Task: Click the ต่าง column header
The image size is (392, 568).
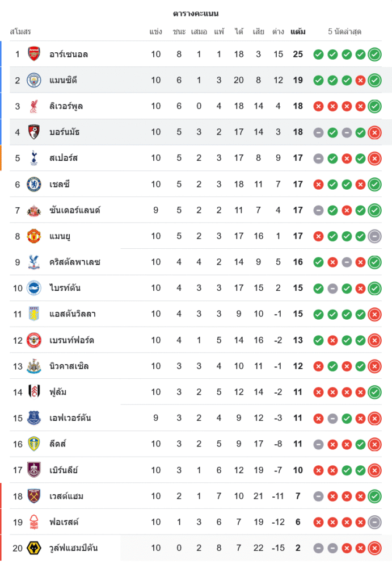Action: 278,31
